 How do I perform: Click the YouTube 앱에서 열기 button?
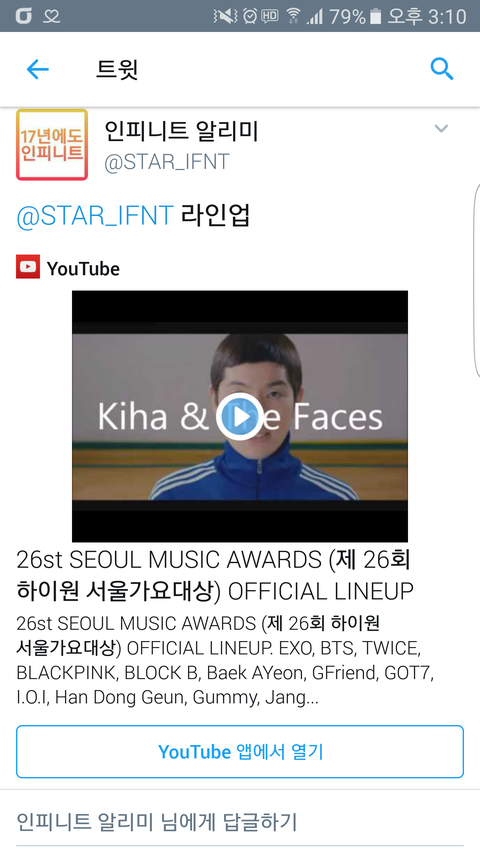tap(240, 752)
